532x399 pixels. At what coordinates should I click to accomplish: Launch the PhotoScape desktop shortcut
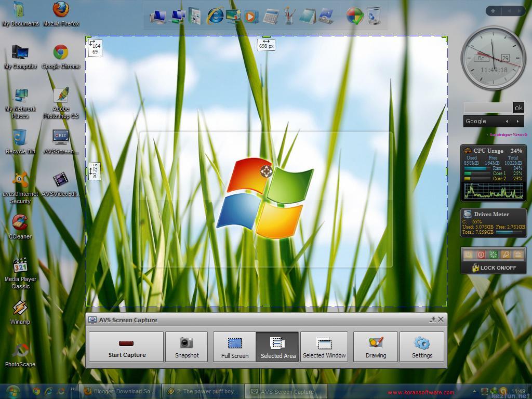coord(20,355)
